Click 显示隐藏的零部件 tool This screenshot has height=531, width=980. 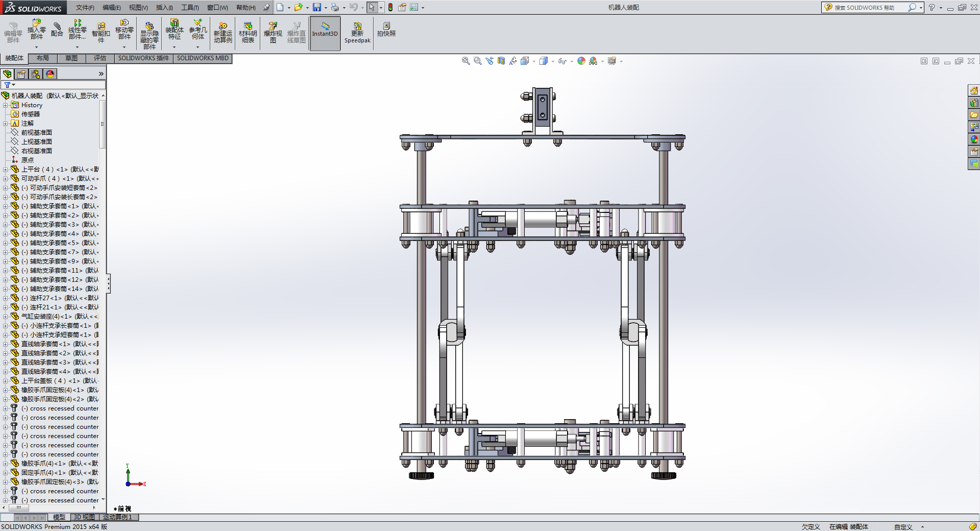pyautogui.click(x=149, y=35)
